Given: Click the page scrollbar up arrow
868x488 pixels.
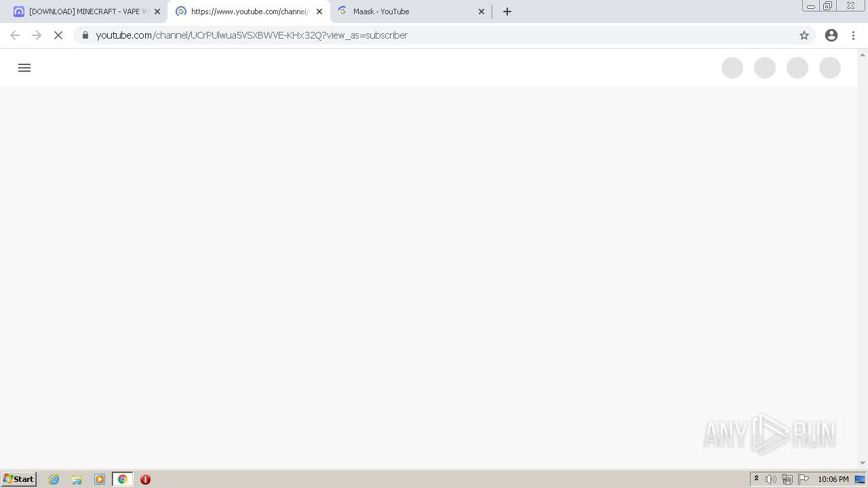Looking at the screenshot, I should pyautogui.click(x=863, y=54).
